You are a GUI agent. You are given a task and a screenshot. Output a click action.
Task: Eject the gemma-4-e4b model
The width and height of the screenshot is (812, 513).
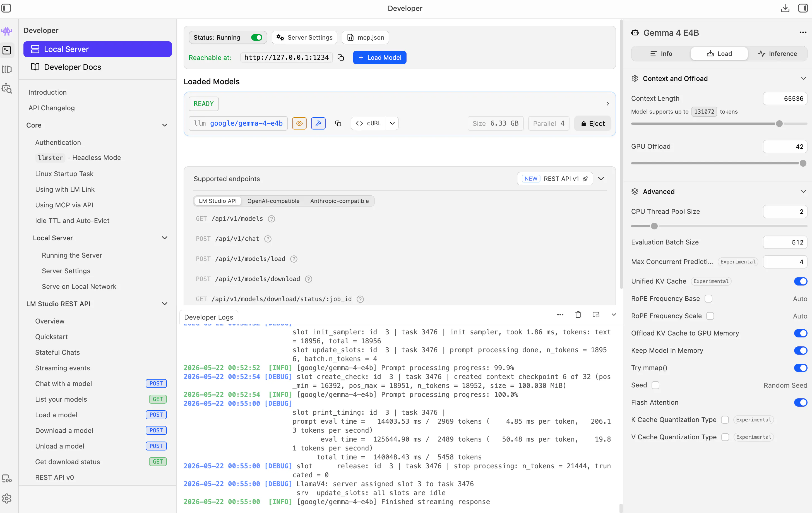(592, 123)
